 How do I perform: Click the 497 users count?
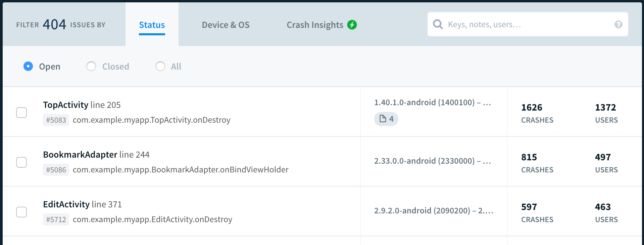(x=603, y=157)
